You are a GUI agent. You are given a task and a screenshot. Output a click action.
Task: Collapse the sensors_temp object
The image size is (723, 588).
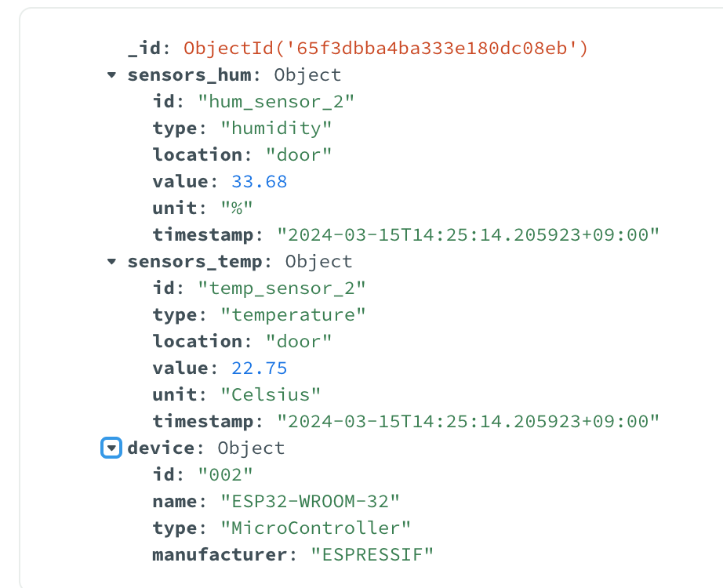click(x=112, y=262)
